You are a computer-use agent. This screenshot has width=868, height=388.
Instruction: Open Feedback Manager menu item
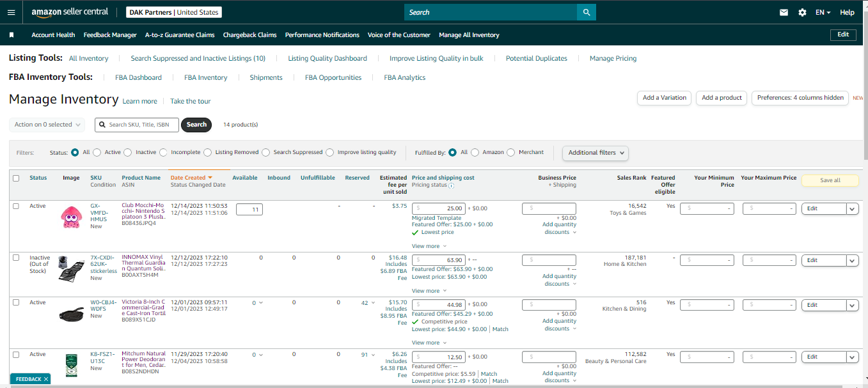pyautogui.click(x=110, y=35)
